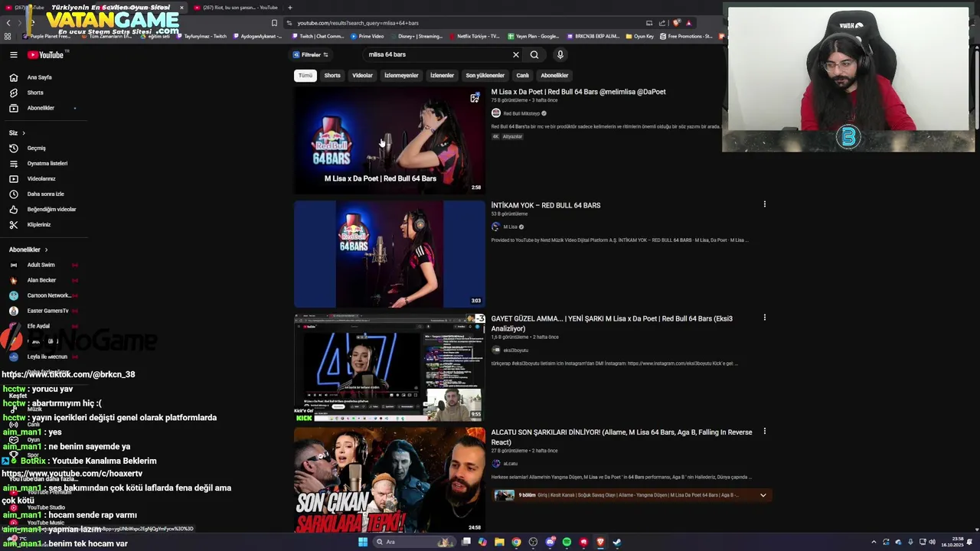Open the Prime Video bookmark
Image resolution: width=980 pixels, height=551 pixels.
pos(367,36)
